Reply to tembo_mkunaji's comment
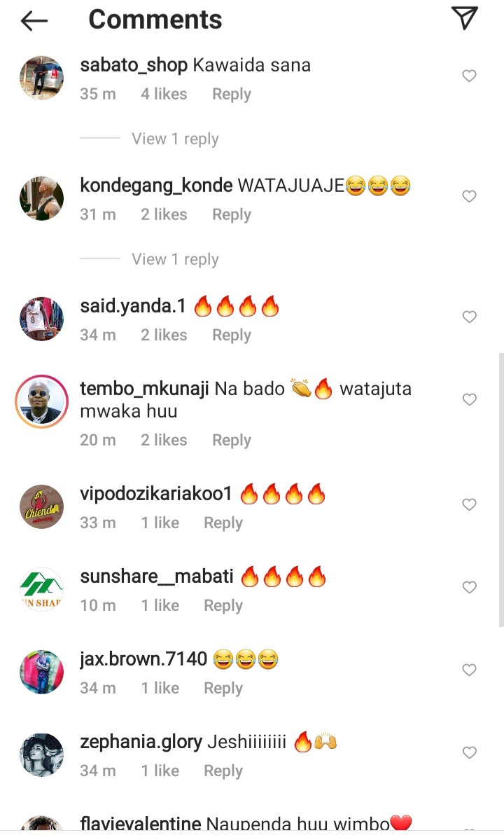504x835 pixels. 232,440
